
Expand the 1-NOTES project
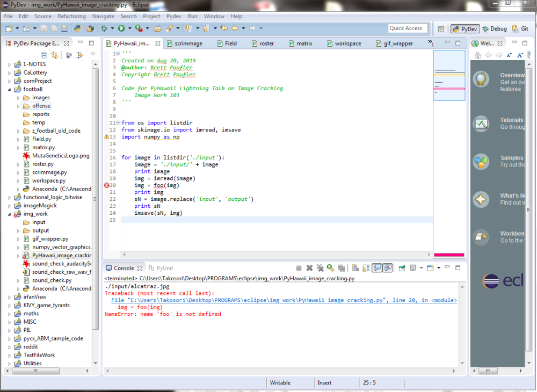10,64
